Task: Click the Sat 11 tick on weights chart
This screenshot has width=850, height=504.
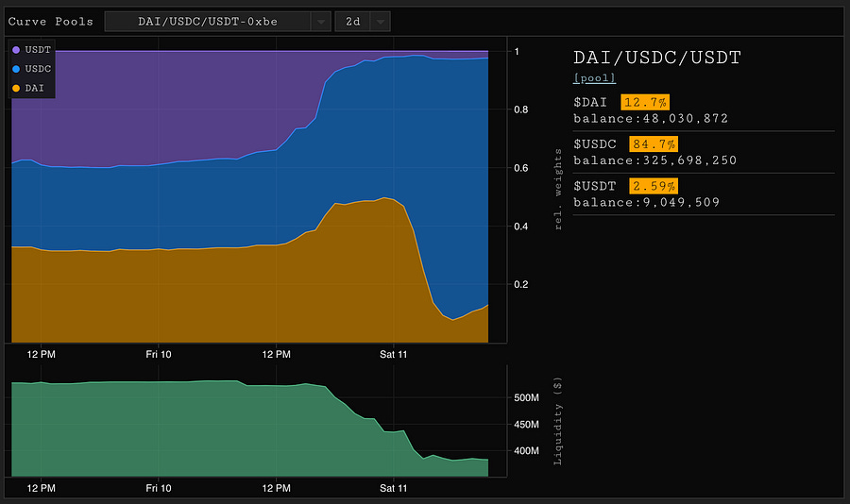Action: pyautogui.click(x=393, y=355)
